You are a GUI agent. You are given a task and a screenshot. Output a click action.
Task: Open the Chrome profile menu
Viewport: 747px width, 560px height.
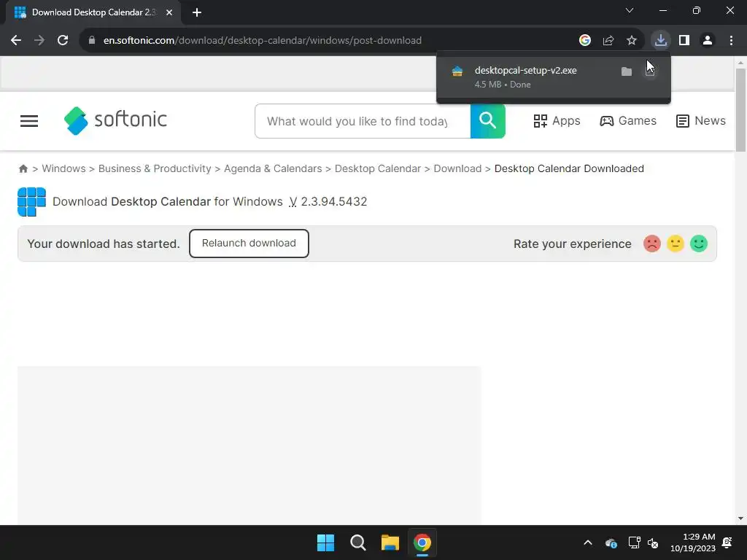click(x=708, y=41)
